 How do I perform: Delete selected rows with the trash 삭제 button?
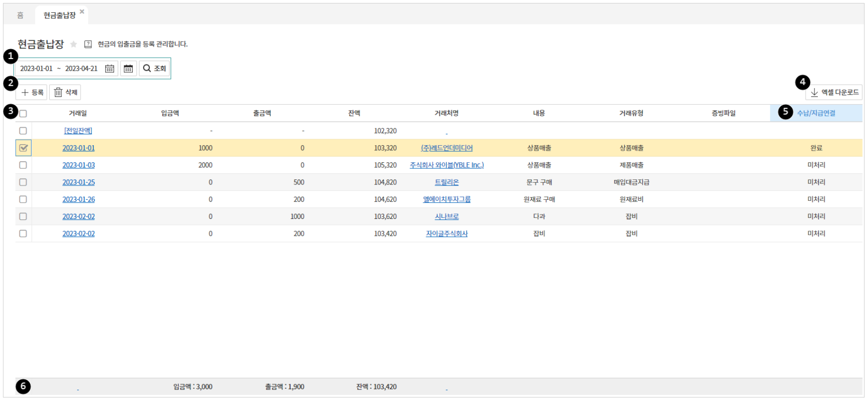coord(65,92)
